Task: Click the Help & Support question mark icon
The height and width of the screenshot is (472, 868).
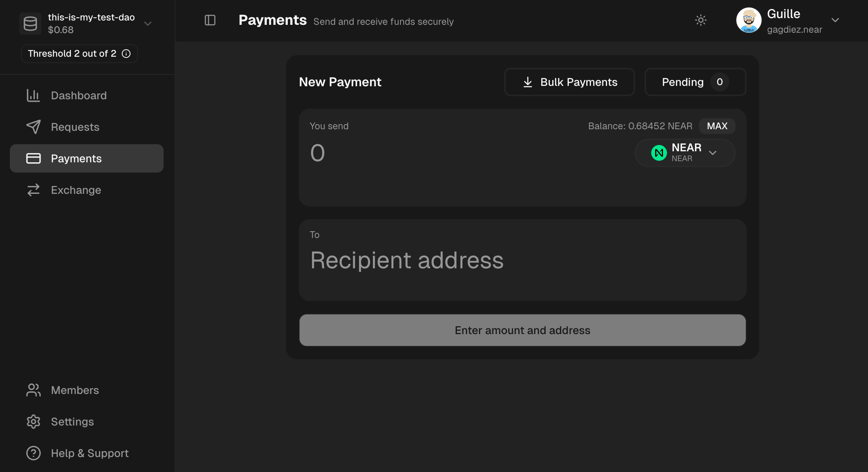Action: [x=34, y=453]
